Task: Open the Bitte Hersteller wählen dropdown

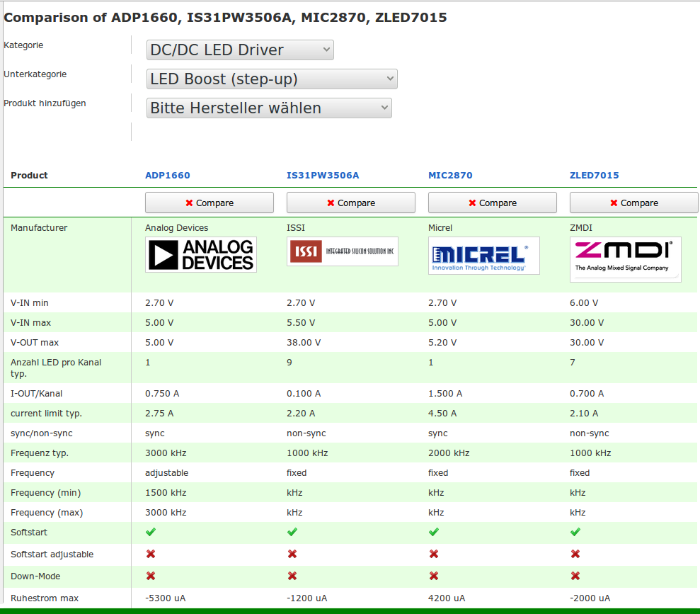Action: (269, 108)
